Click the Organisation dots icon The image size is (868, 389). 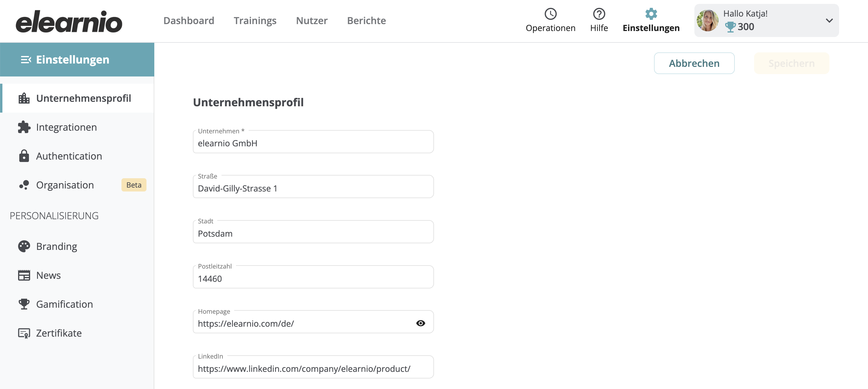[24, 185]
